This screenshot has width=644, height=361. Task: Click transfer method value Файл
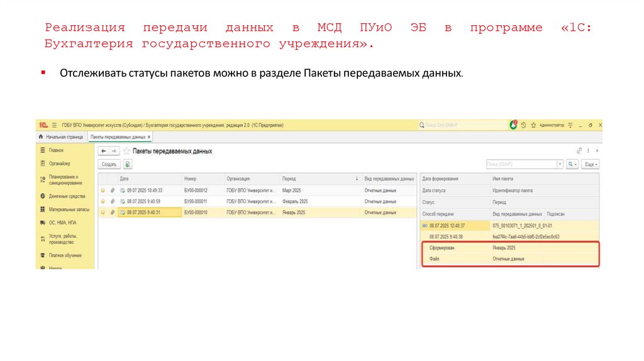434,259
